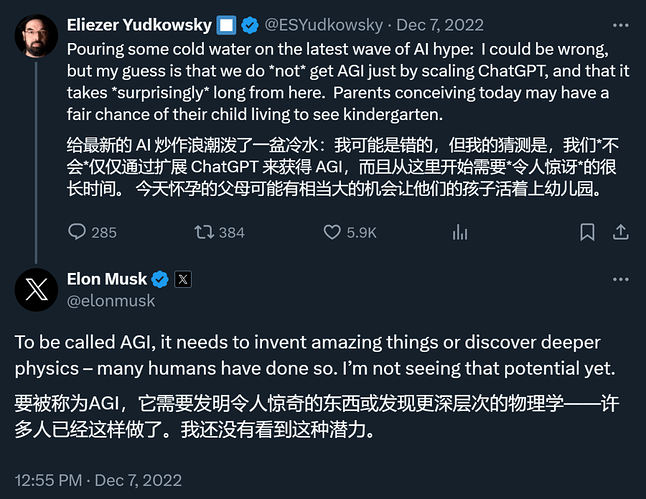Open three-dot menu on Elon Musk's tweet

click(x=620, y=280)
